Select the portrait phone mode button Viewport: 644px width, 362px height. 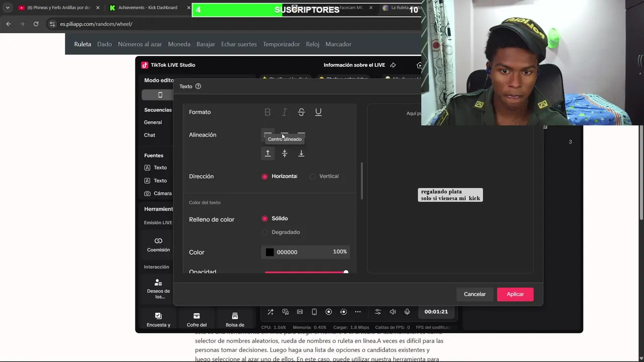pyautogui.click(x=160, y=95)
